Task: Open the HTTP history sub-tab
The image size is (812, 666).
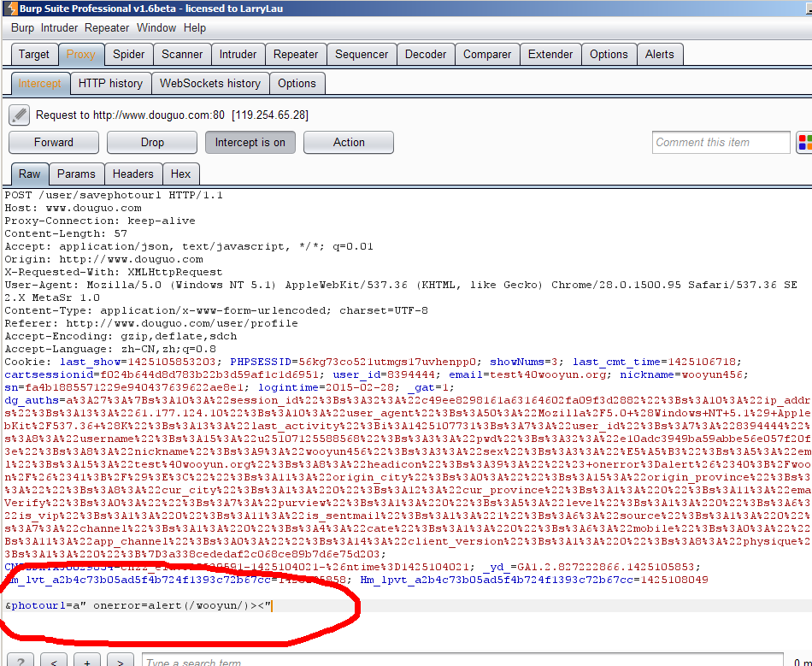Action: (x=110, y=84)
